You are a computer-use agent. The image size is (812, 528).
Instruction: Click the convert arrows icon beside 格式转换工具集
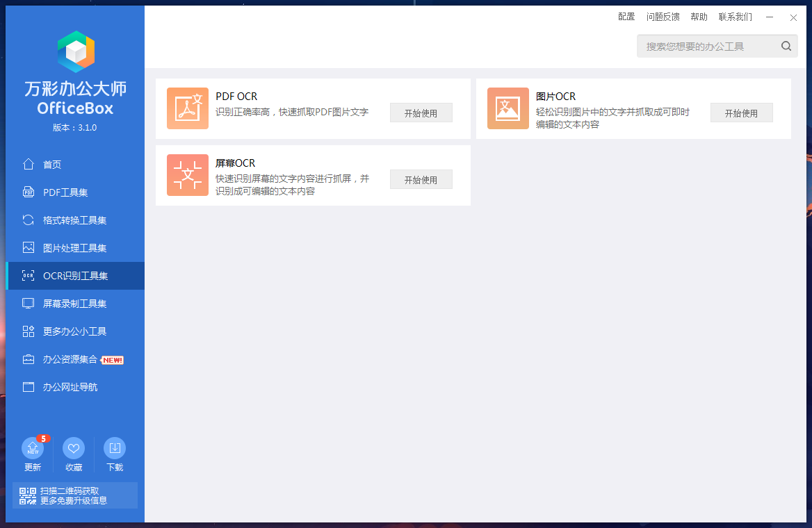(x=29, y=220)
